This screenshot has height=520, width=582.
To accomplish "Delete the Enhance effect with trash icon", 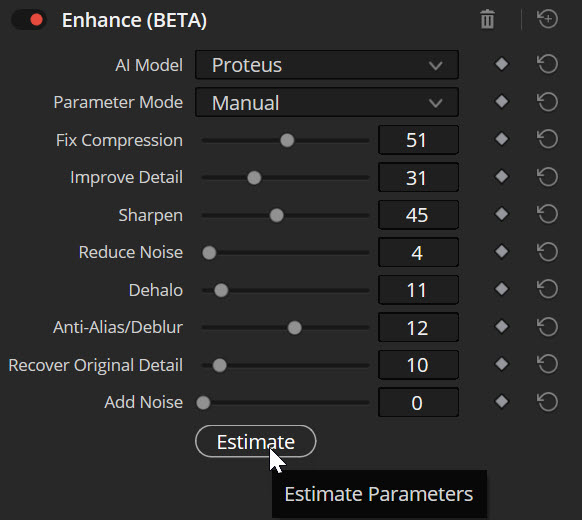I will point(487,19).
